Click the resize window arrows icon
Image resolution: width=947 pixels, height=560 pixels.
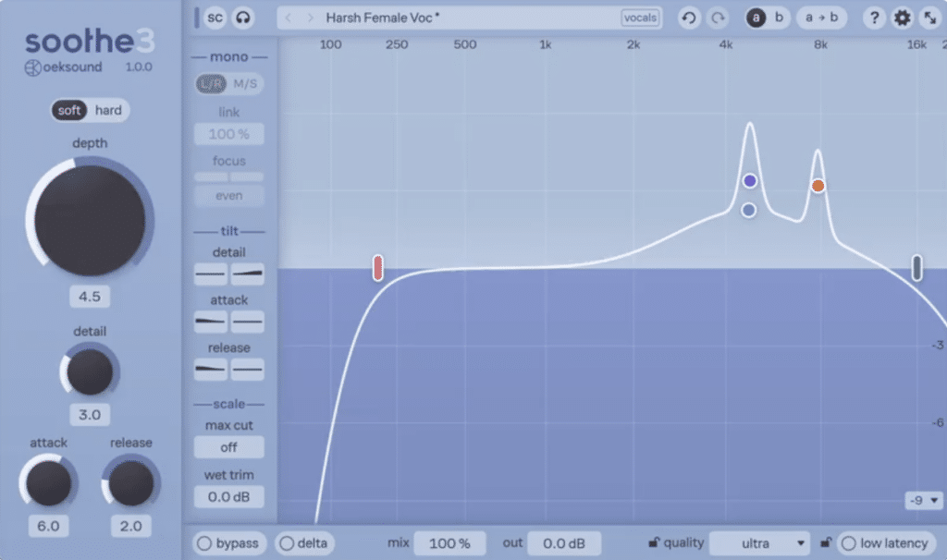930,18
